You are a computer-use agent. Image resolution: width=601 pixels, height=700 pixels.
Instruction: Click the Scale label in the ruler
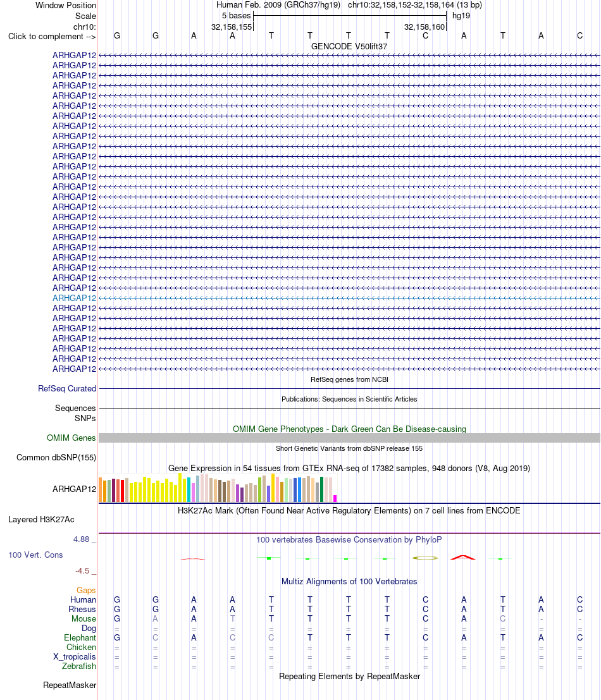[x=86, y=16]
